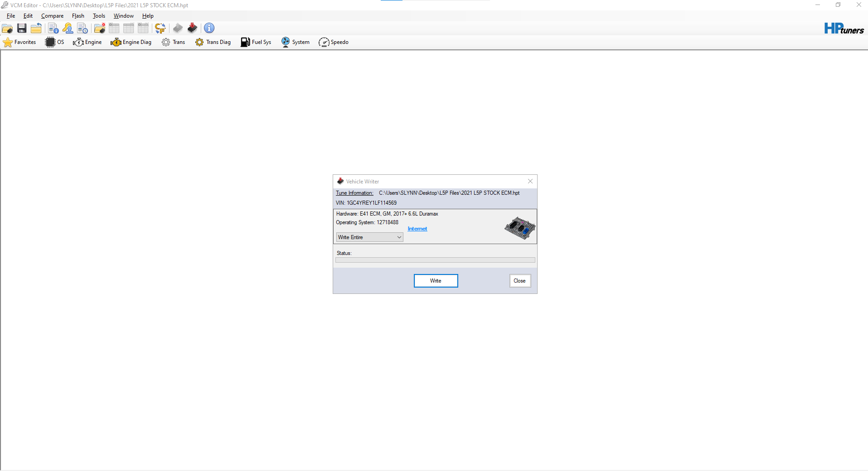Viewport: 868px width, 471px height.
Task: Open a tune file from the toolbar
Action: pyautogui.click(x=7, y=28)
